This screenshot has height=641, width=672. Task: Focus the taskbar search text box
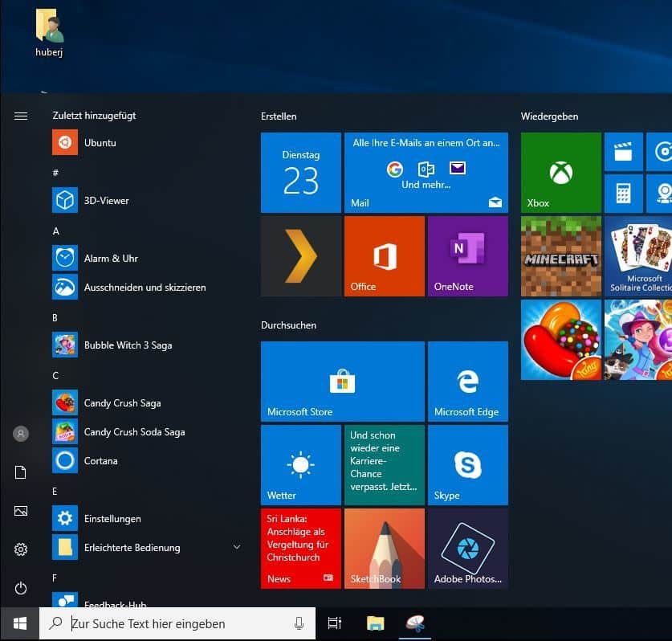[177, 623]
